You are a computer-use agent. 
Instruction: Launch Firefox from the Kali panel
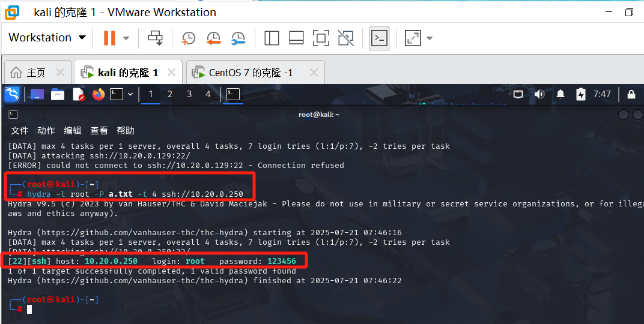pyautogui.click(x=99, y=94)
